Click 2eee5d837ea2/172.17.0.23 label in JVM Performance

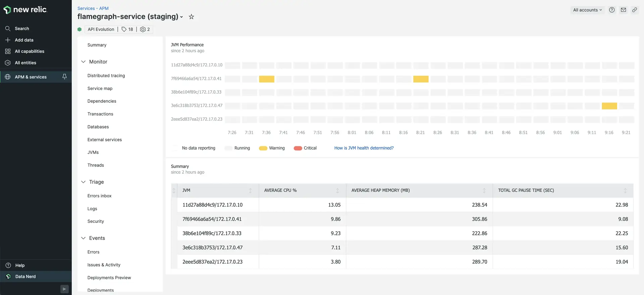point(197,119)
